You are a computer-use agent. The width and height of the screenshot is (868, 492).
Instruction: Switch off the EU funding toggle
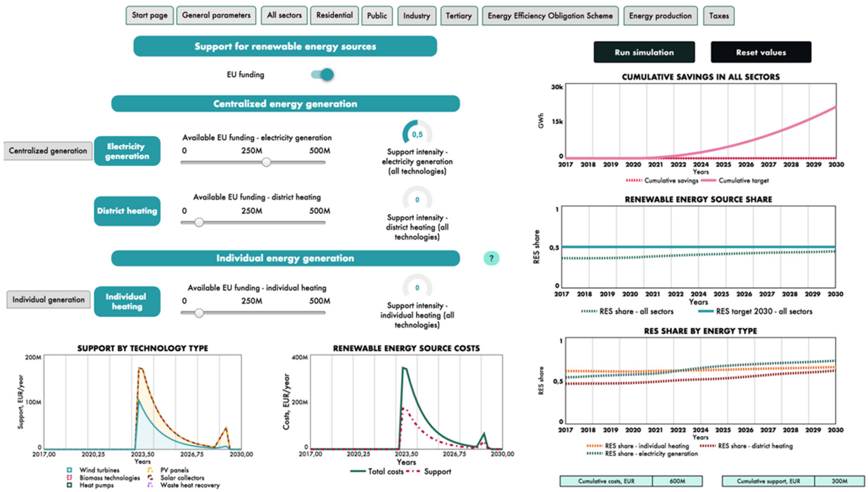point(323,75)
